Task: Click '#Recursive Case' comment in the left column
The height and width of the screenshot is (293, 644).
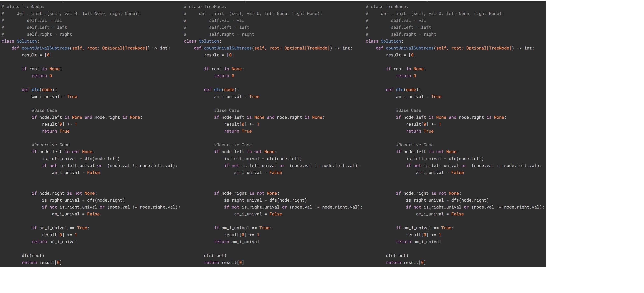Action: [x=51, y=145]
